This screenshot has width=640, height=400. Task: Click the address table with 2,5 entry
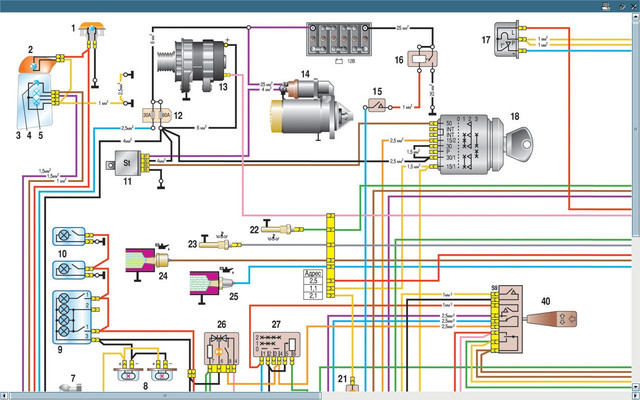313,285
